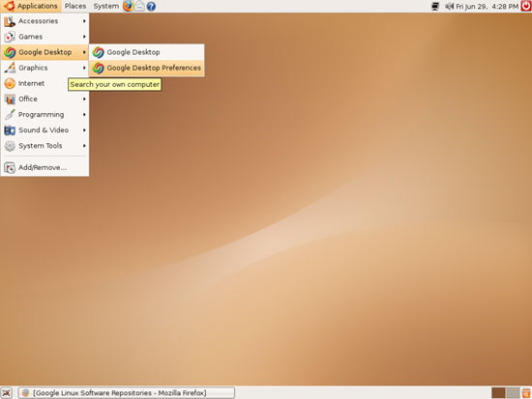Click the Show Desktop icon in bottom panel
This screenshot has height=399, width=532.
coord(7,392)
